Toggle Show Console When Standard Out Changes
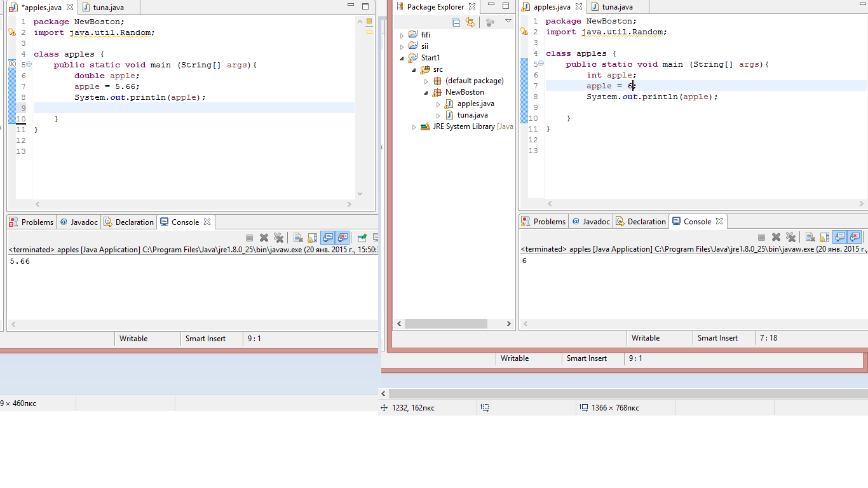 [327, 238]
